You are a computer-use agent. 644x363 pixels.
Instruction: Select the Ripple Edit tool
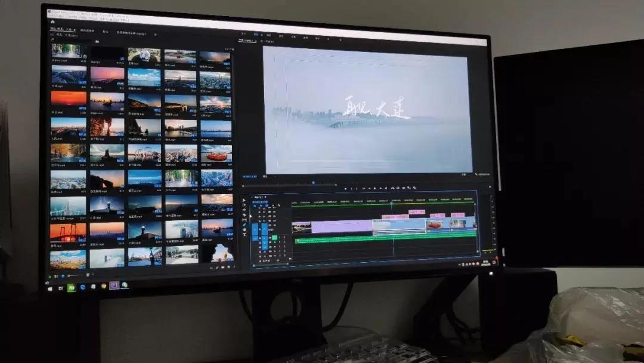pos(243,210)
